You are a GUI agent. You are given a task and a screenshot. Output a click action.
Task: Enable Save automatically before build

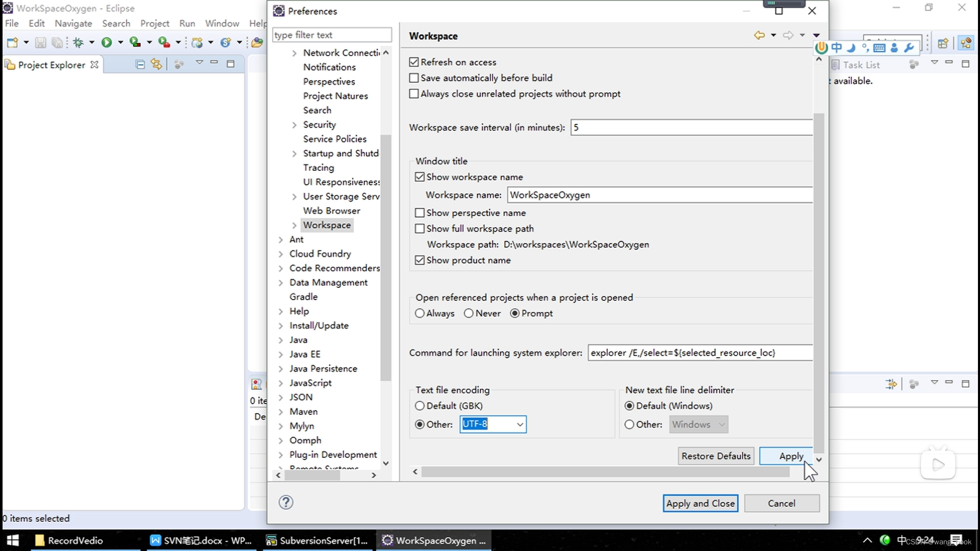(414, 78)
